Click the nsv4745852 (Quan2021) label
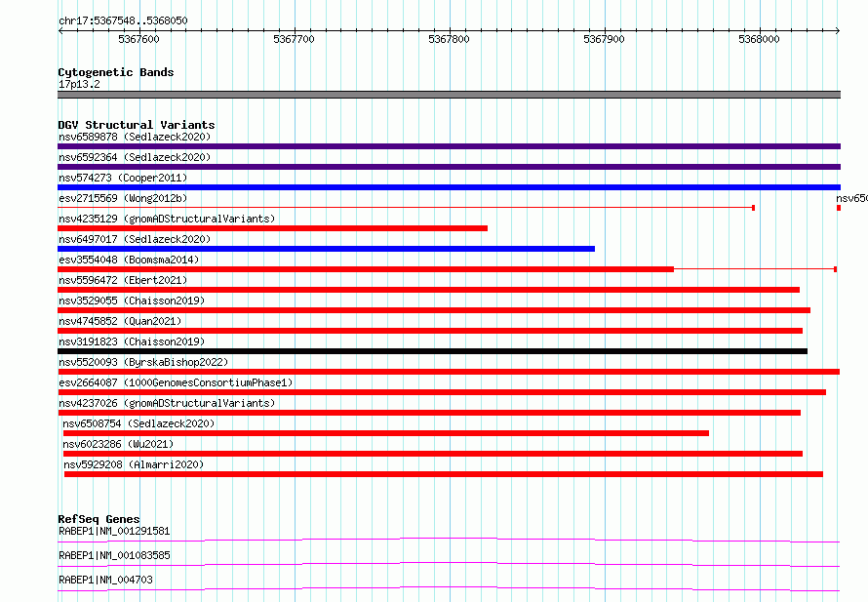 click(120, 321)
